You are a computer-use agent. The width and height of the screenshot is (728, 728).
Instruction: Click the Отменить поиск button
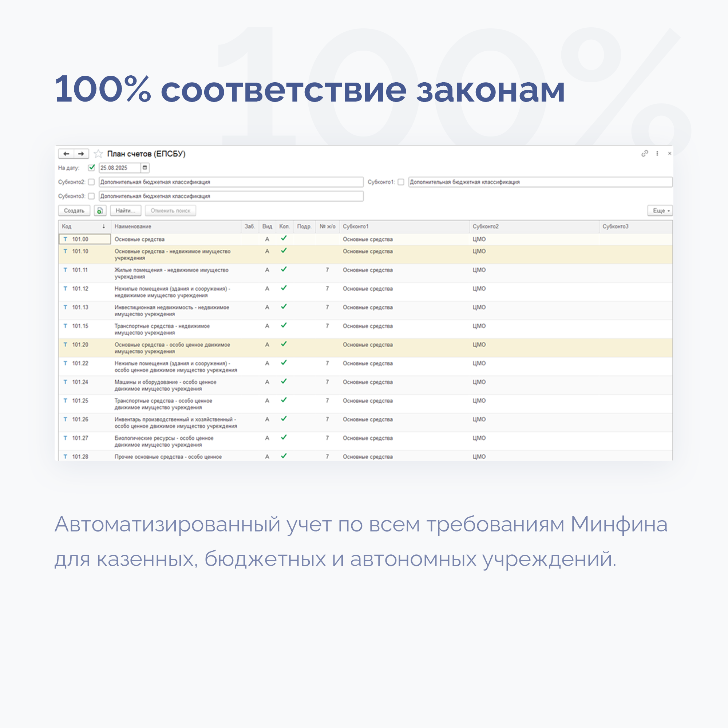[x=170, y=211]
